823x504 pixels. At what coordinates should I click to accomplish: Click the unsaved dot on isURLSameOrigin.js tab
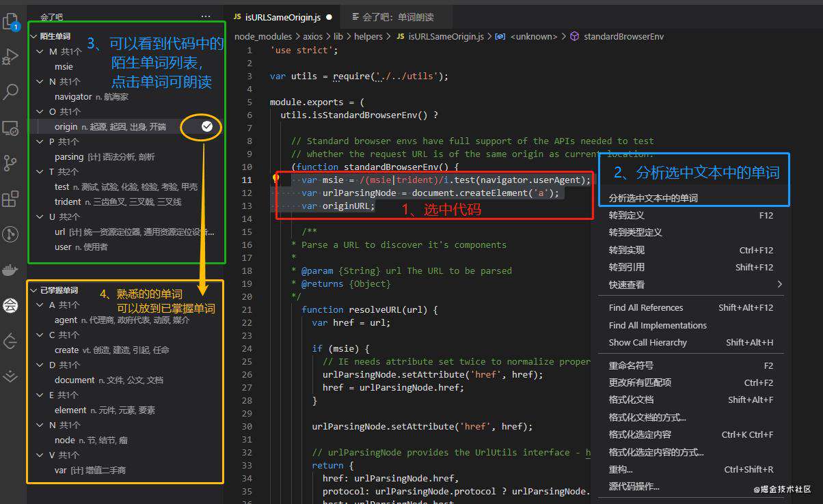pos(329,17)
